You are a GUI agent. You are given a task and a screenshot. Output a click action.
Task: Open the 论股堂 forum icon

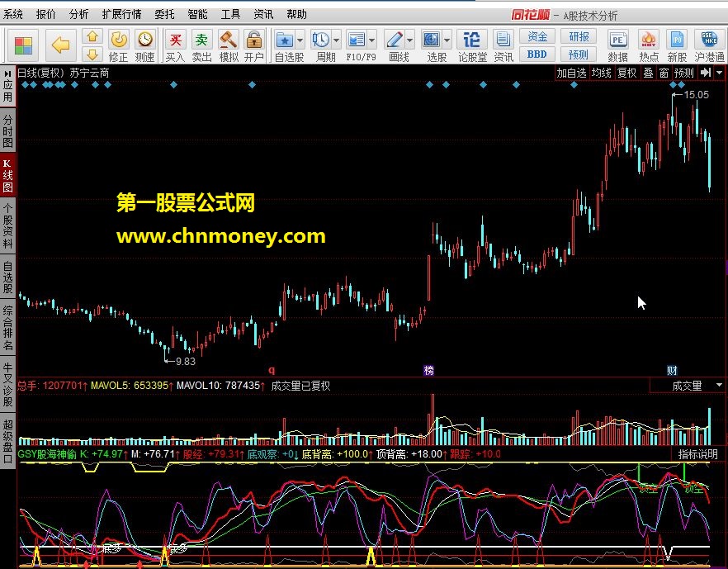click(x=471, y=40)
